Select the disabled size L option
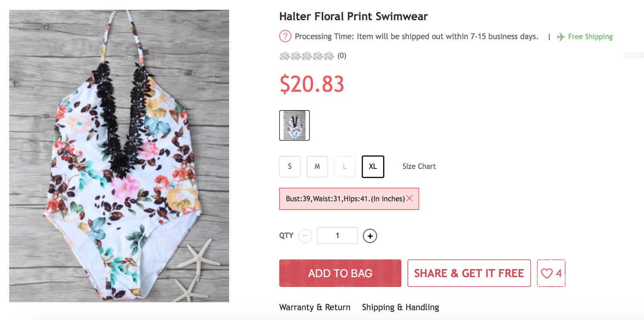The image size is (644, 320). [x=345, y=166]
